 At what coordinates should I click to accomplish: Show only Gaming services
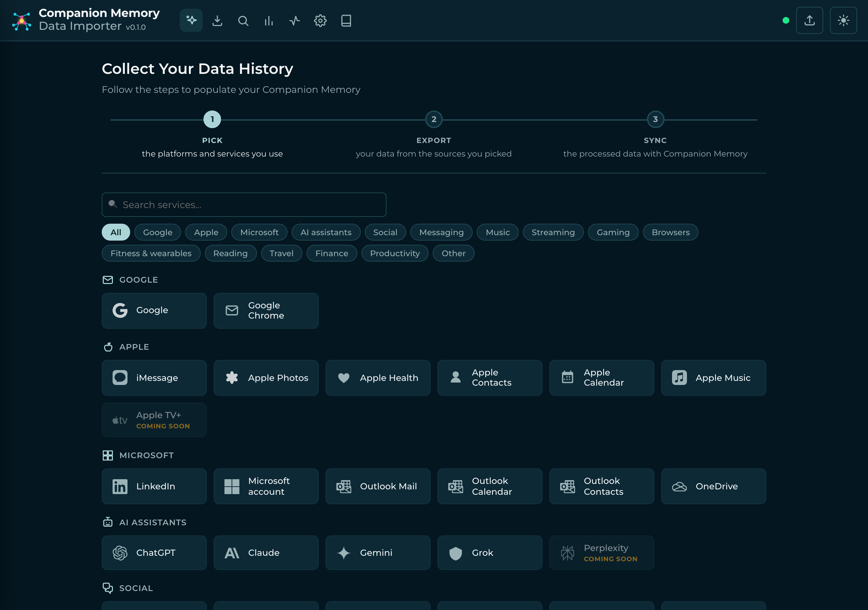click(613, 232)
